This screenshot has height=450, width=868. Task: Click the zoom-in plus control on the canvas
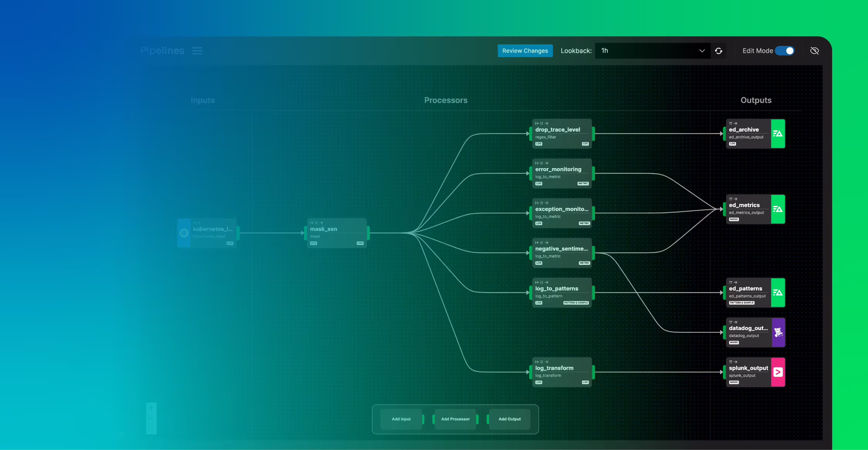click(151, 407)
